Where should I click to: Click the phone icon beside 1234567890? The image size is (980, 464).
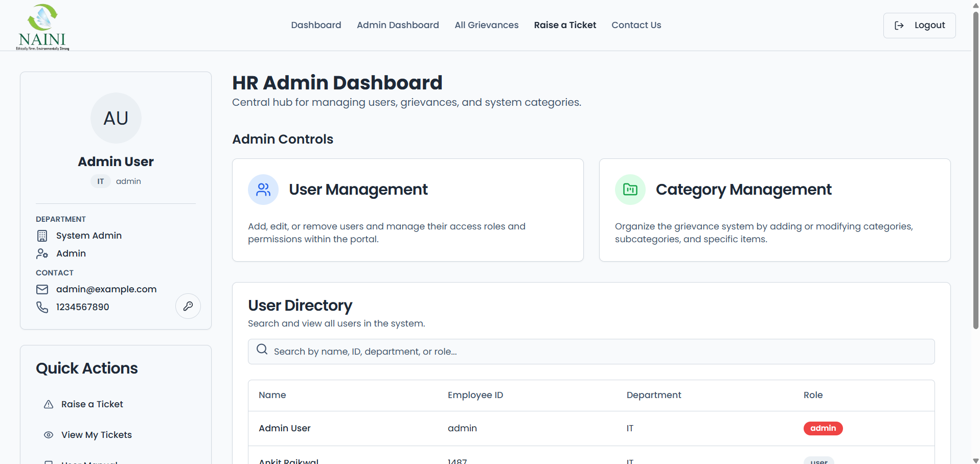[42, 307]
